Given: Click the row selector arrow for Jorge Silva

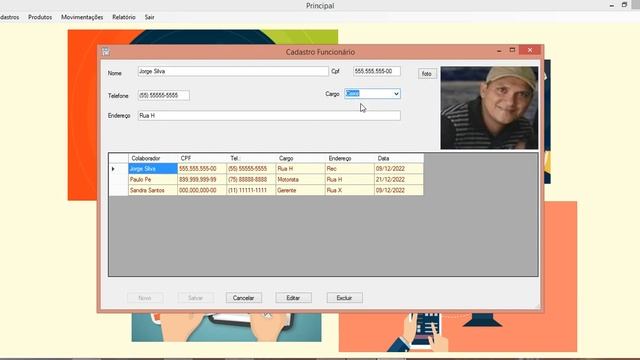Looking at the screenshot, I should click(118, 169).
